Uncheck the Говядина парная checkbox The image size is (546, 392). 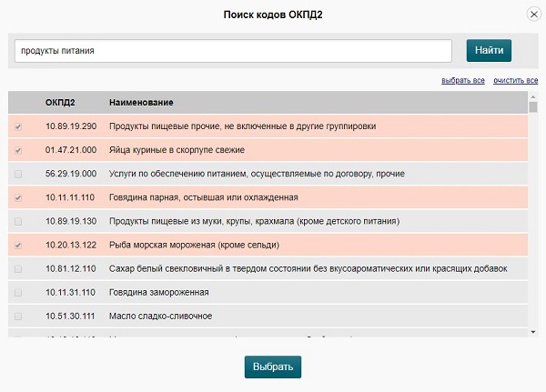pyautogui.click(x=18, y=197)
